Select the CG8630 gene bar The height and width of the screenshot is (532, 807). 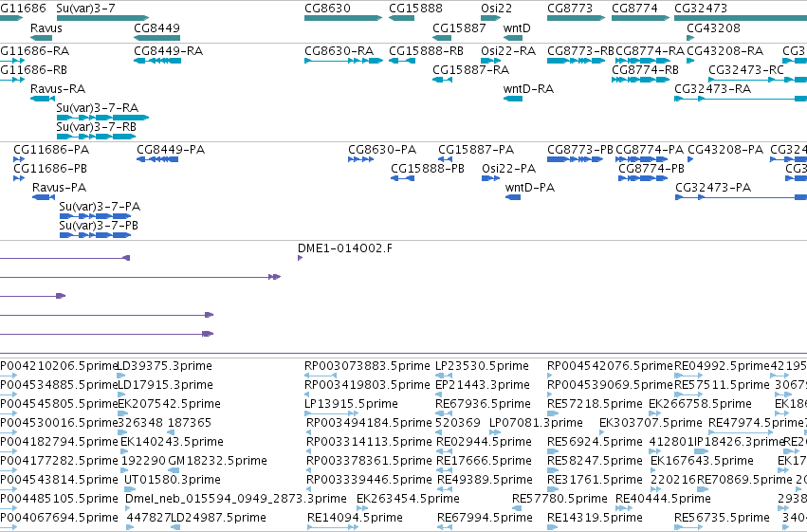coord(343,18)
